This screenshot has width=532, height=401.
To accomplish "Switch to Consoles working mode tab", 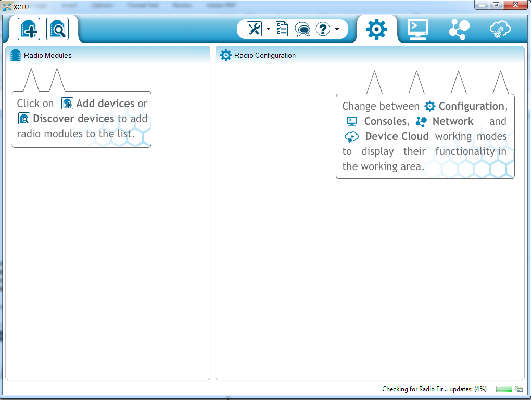I will (x=417, y=29).
